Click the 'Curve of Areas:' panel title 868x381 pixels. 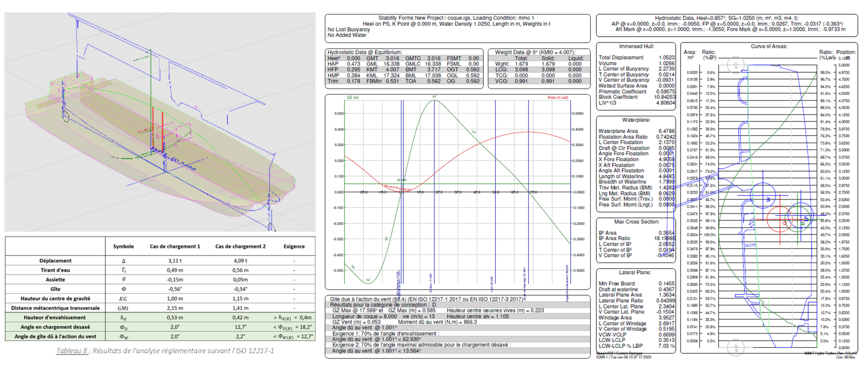coord(769,46)
